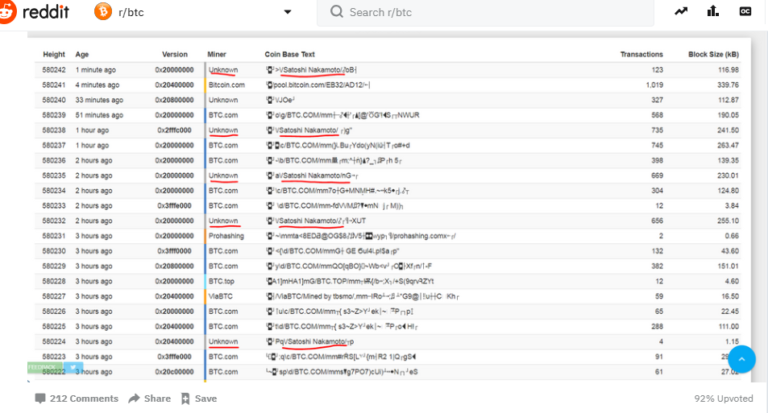This screenshot has width=768, height=413.
Task: Click the OC original content icon
Action: 745,12
